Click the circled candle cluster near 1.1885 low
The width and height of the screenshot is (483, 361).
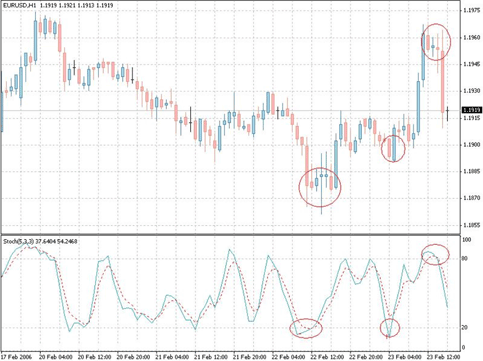coord(320,187)
